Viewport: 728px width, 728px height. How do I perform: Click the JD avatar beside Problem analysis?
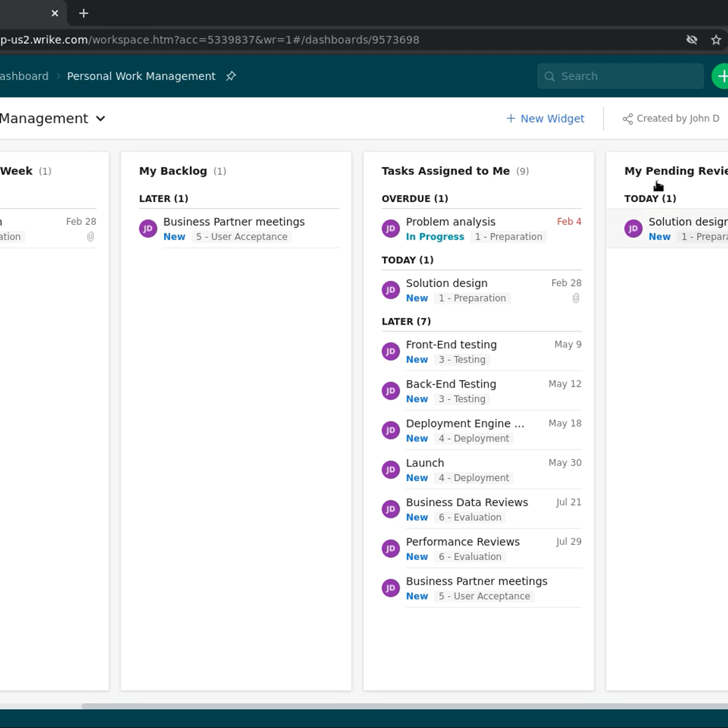391,229
